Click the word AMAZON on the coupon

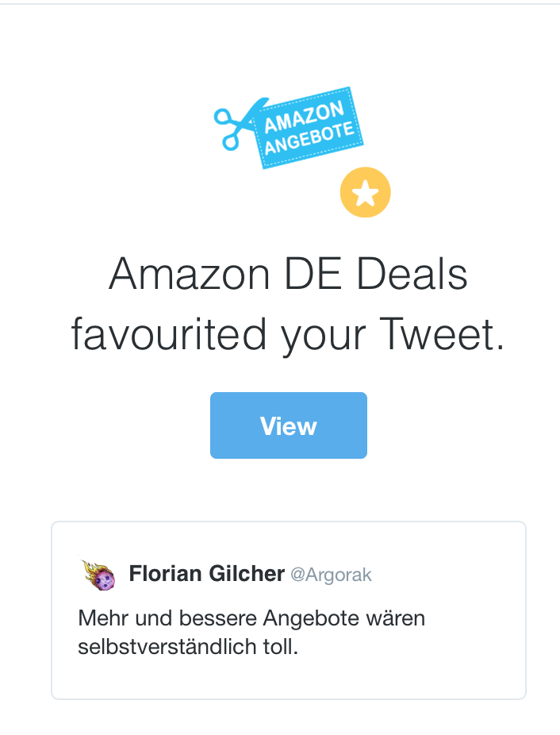(304, 117)
